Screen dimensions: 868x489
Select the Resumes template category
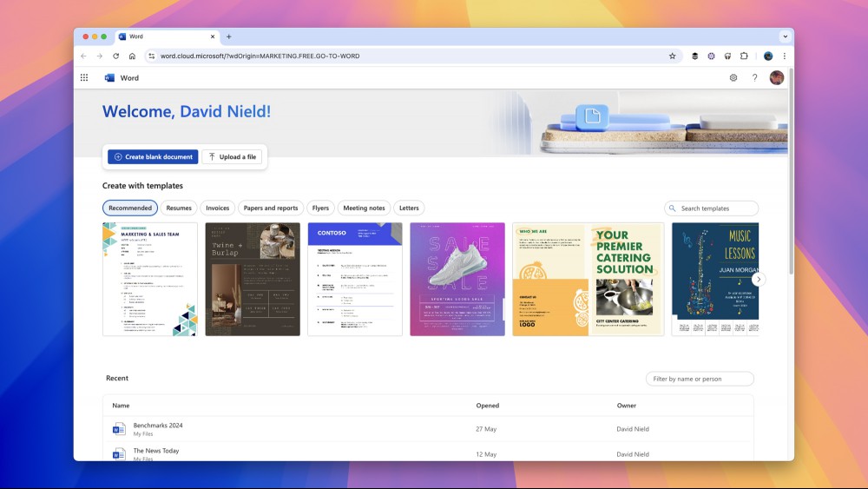point(179,208)
